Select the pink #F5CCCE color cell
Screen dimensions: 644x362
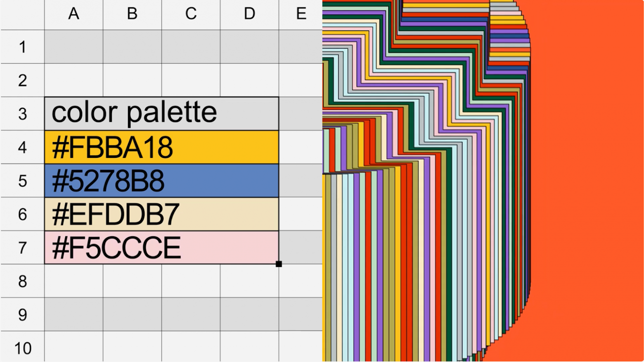161,248
